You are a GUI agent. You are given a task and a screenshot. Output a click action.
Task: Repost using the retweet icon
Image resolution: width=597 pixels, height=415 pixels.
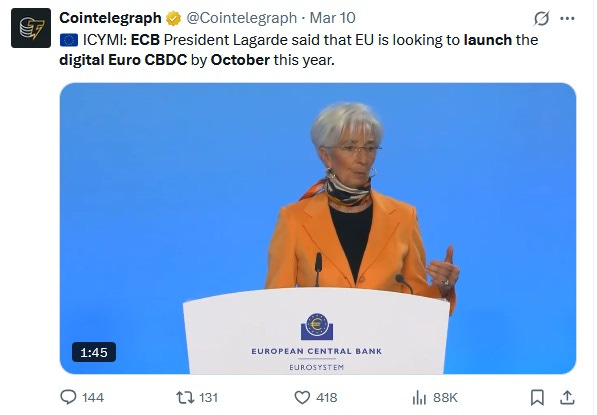[185, 397]
